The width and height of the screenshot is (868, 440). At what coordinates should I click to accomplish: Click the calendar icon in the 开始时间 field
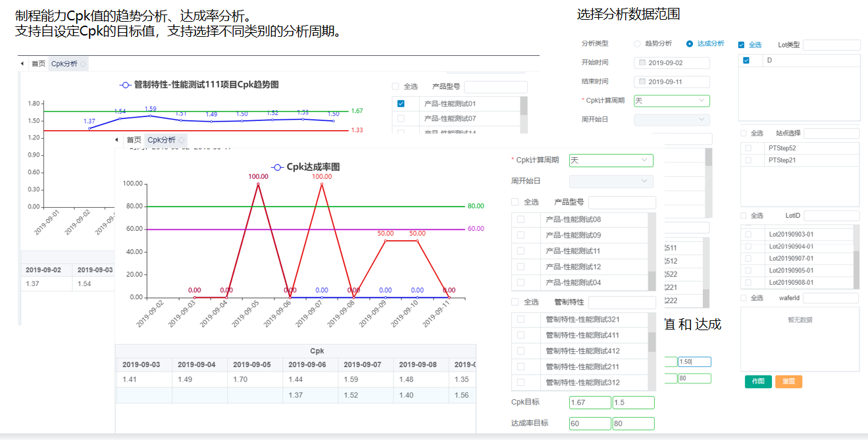click(642, 63)
